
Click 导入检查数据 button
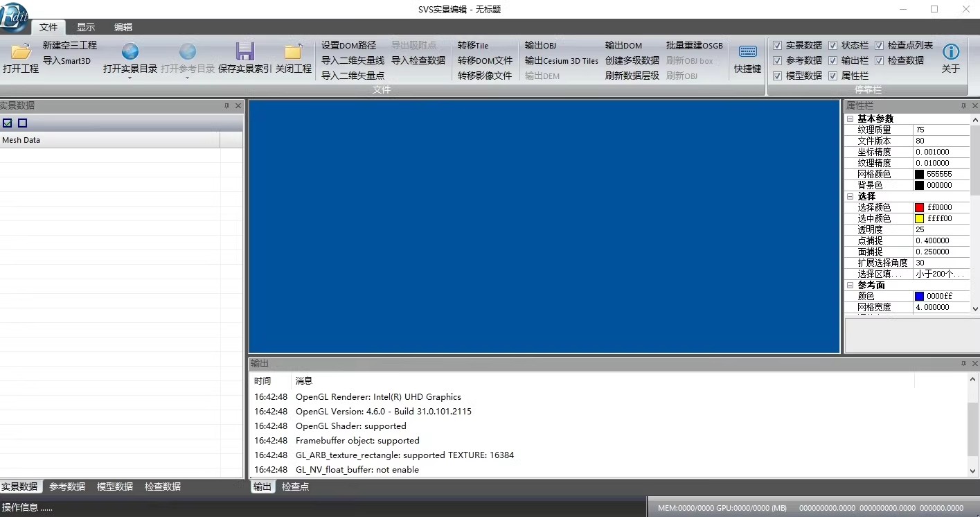(x=418, y=60)
